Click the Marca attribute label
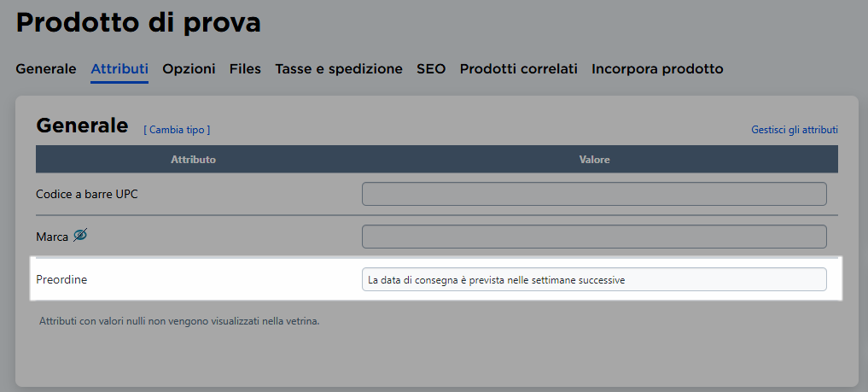The image size is (868, 392). pos(52,237)
